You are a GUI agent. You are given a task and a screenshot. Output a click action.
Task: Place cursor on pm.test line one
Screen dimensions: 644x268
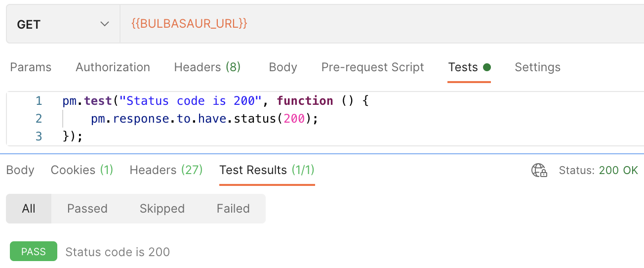click(216, 101)
